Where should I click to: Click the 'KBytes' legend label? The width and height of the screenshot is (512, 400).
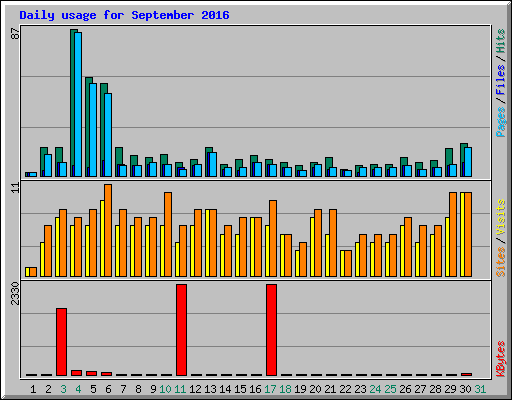click(x=500, y=359)
